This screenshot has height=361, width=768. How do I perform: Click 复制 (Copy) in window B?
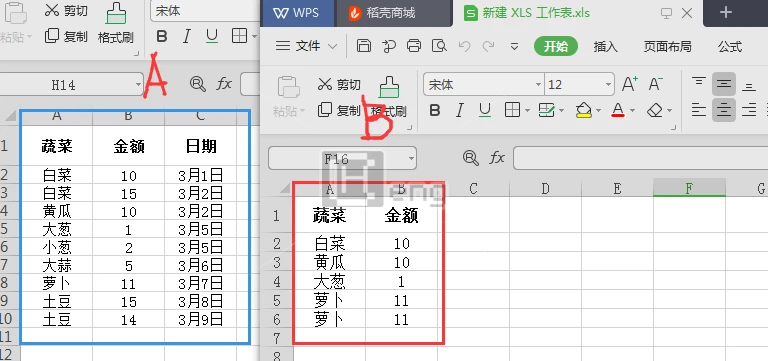[x=339, y=110]
